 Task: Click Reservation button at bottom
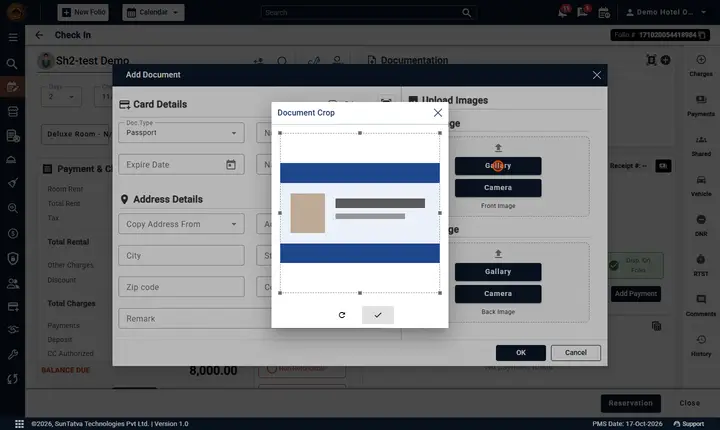[x=630, y=403]
